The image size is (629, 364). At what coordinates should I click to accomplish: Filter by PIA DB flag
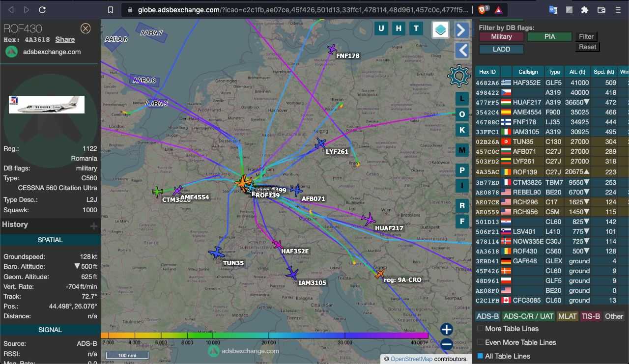549,36
